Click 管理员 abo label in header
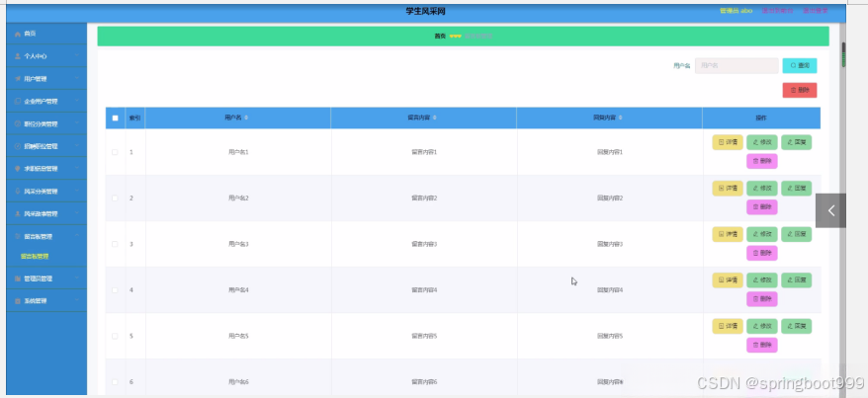Image resolution: width=868 pixels, height=398 pixels. pos(736,11)
